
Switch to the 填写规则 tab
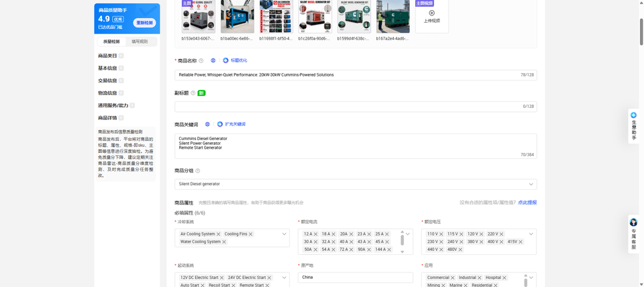pyautogui.click(x=140, y=42)
